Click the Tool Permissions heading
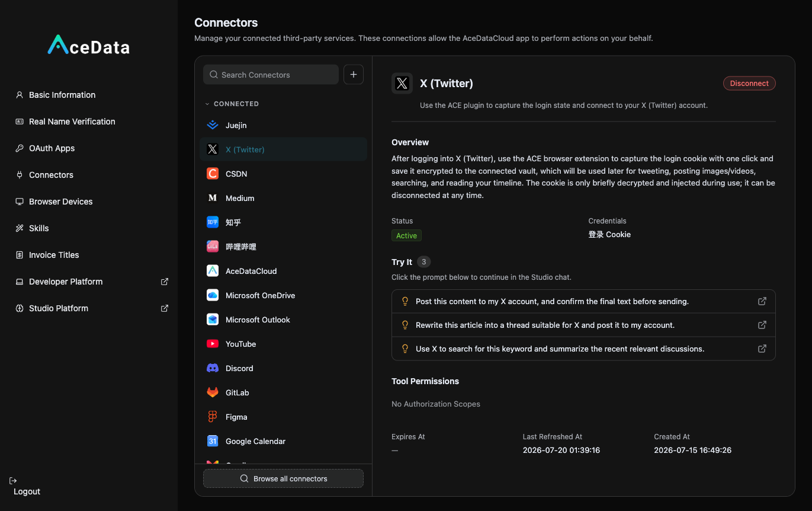The width and height of the screenshot is (812, 511). [425, 381]
